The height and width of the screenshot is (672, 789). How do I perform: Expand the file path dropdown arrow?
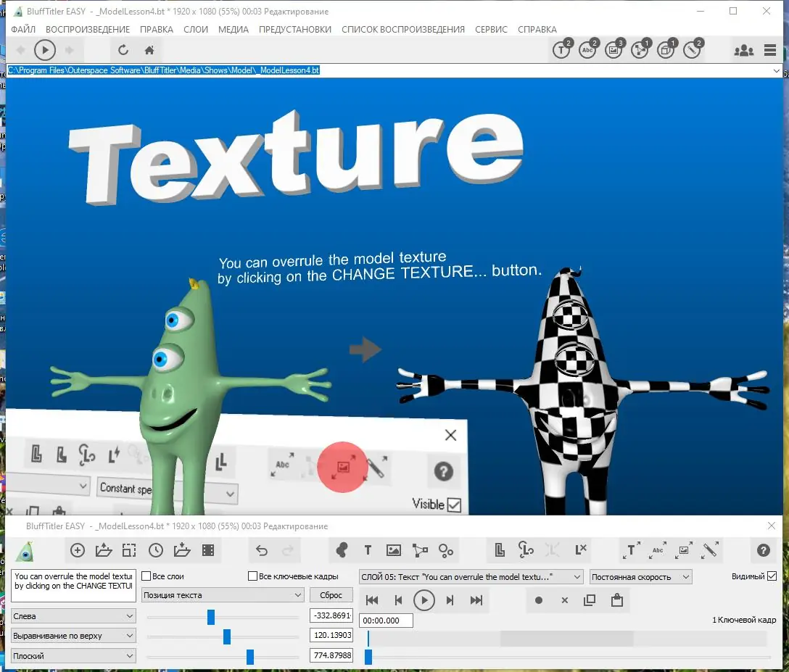[777, 71]
